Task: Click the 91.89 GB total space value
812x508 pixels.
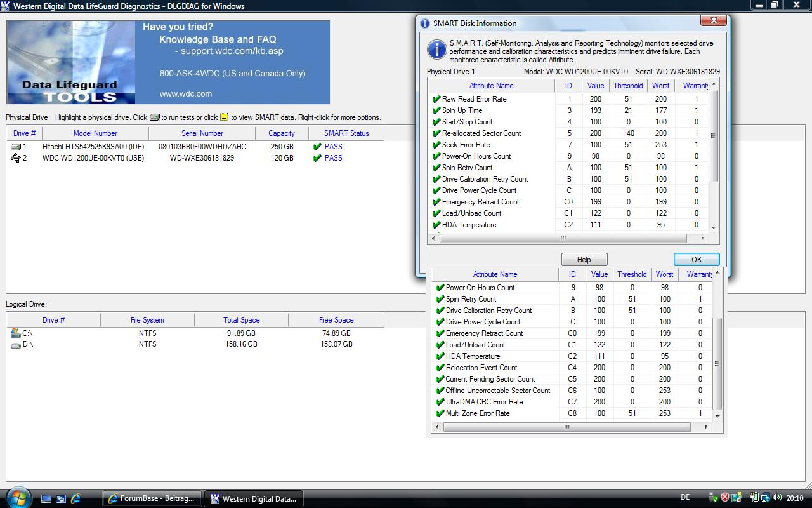Action: pos(241,333)
